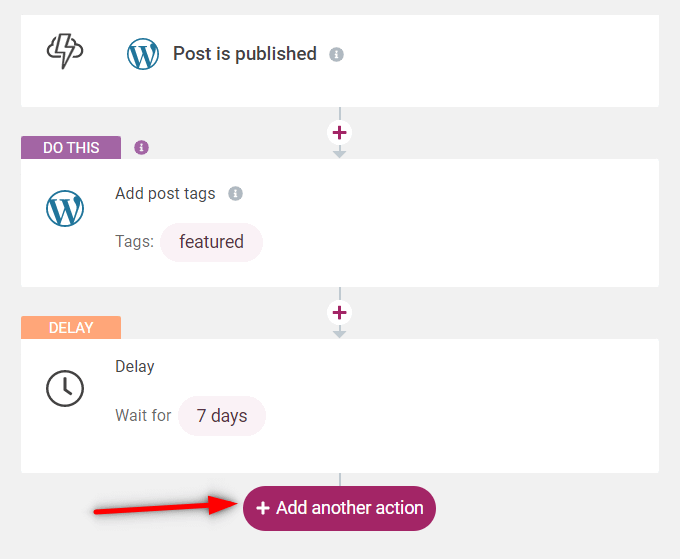Screen dimensions: 680x559
Task: Click plus icon above Add post tags step
Action: click(340, 133)
